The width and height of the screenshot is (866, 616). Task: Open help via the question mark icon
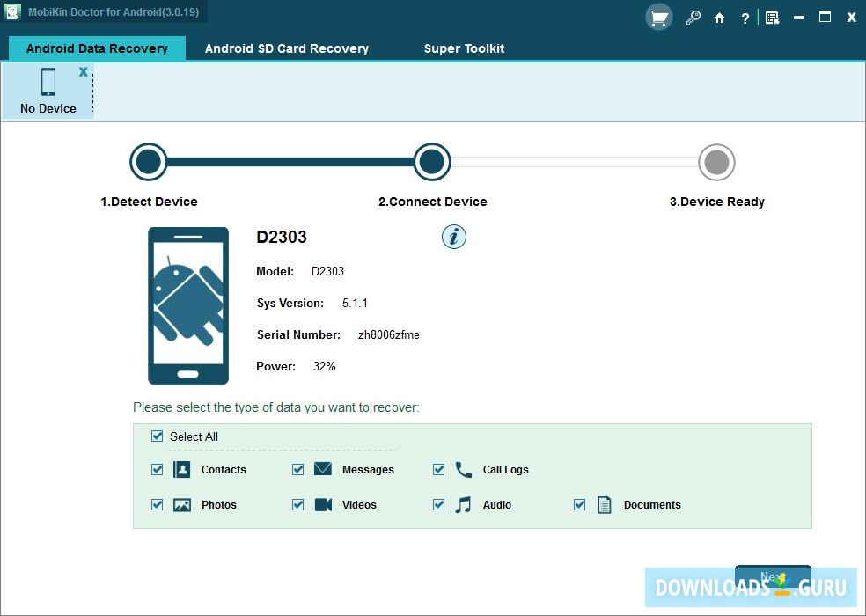[745, 18]
